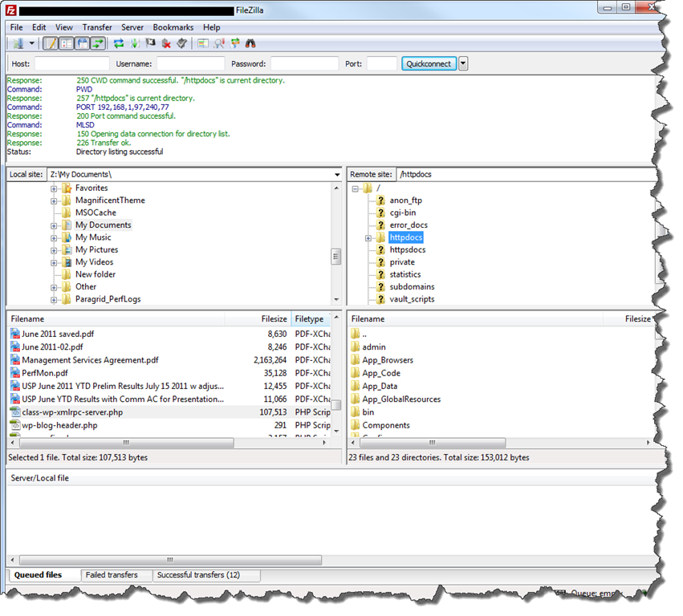The height and width of the screenshot is (616, 683).
Task: Click the reconnect to last server icon
Action: click(x=182, y=43)
